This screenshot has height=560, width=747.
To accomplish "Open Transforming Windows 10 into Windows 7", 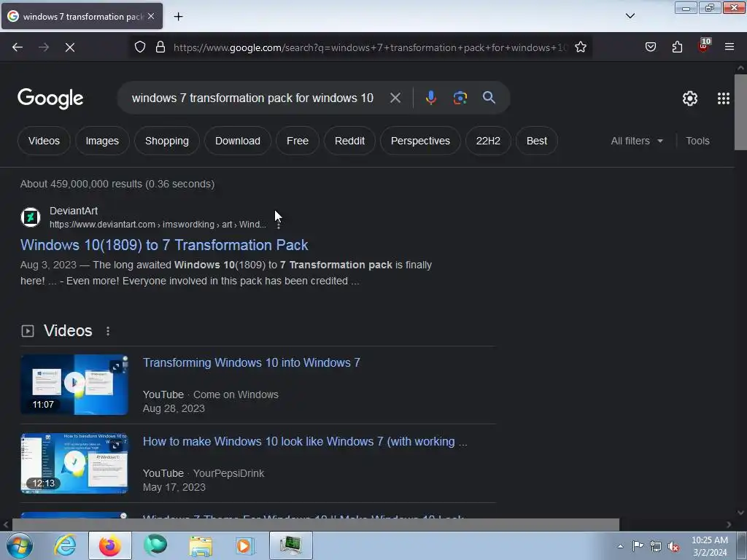I will (252, 363).
